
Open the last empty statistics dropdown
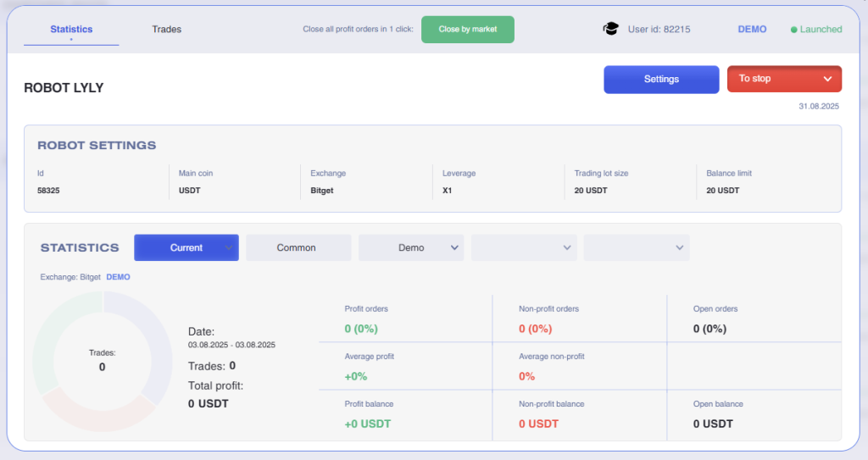click(x=637, y=247)
